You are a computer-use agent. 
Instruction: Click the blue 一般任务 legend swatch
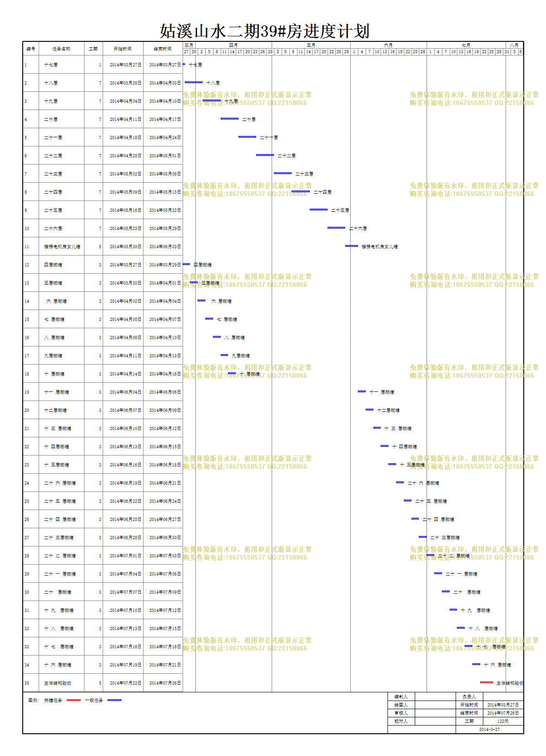[114, 700]
